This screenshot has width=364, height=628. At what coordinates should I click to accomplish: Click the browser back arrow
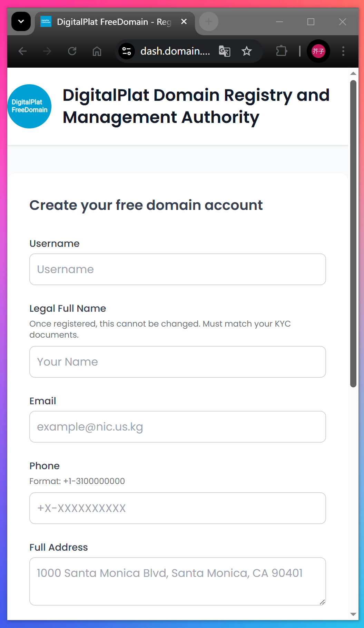[23, 51]
